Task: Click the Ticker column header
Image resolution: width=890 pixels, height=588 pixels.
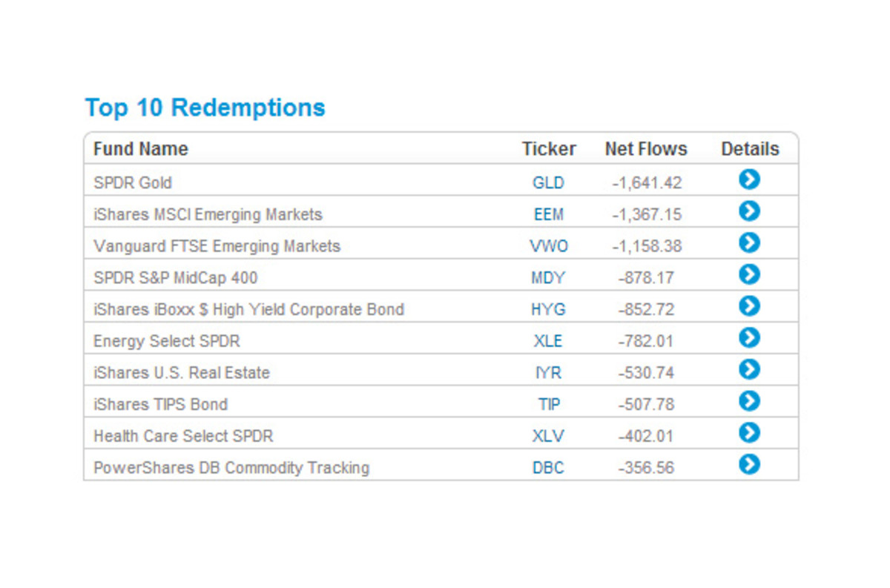Action: [548, 149]
